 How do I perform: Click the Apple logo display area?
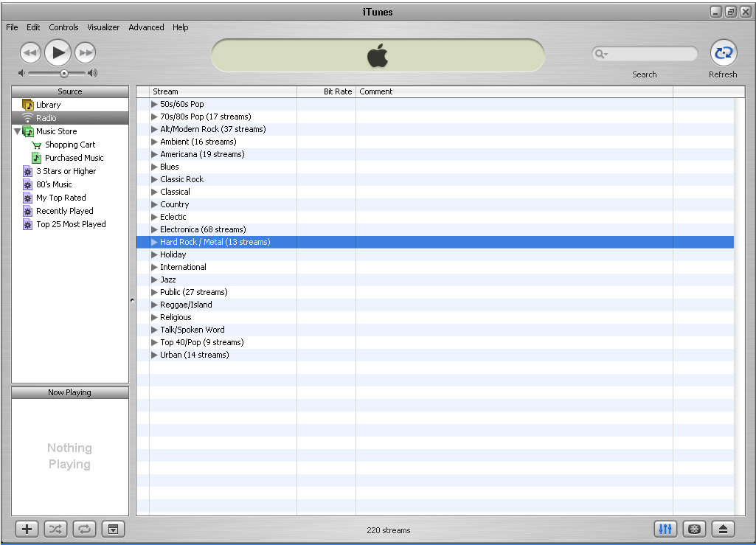pyautogui.click(x=378, y=55)
